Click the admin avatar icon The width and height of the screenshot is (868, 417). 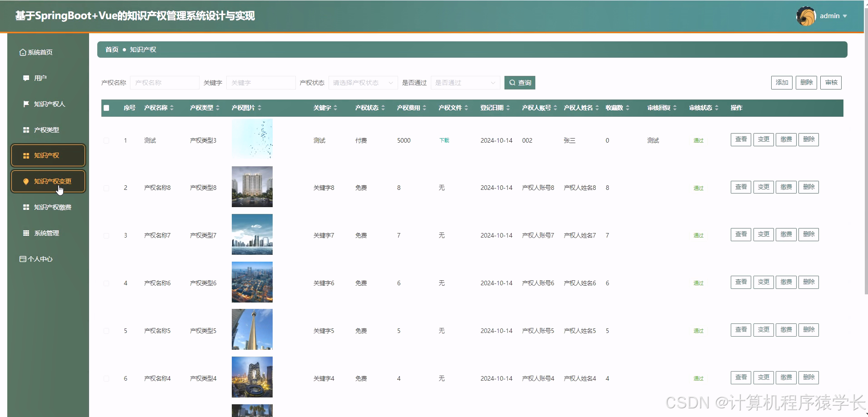805,15
